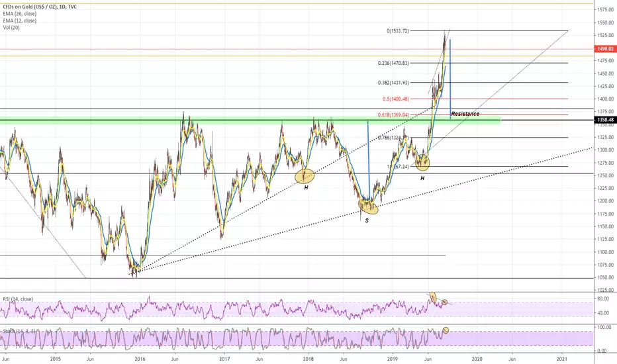Click the 1250.00 price axis label

click(x=606, y=175)
